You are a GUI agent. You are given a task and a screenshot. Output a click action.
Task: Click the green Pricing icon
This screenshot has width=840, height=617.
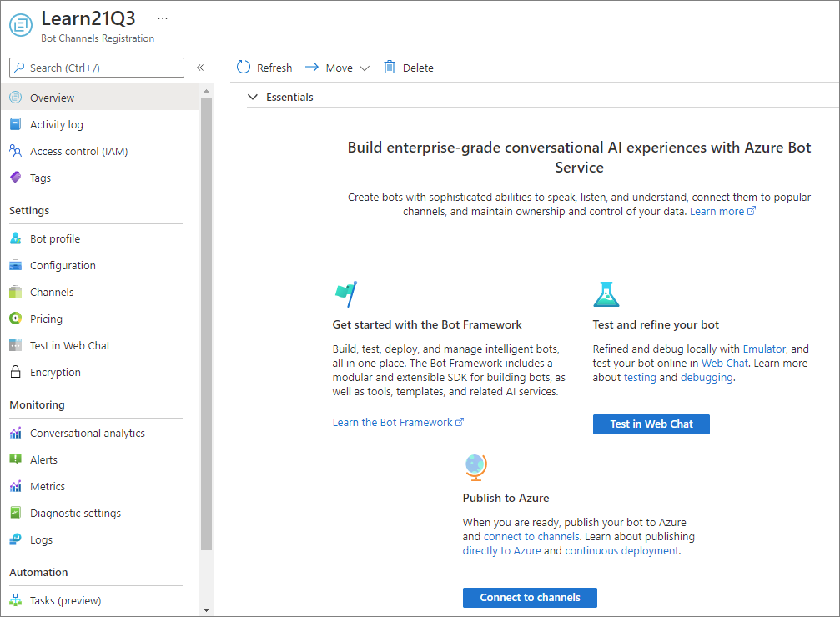pos(16,319)
